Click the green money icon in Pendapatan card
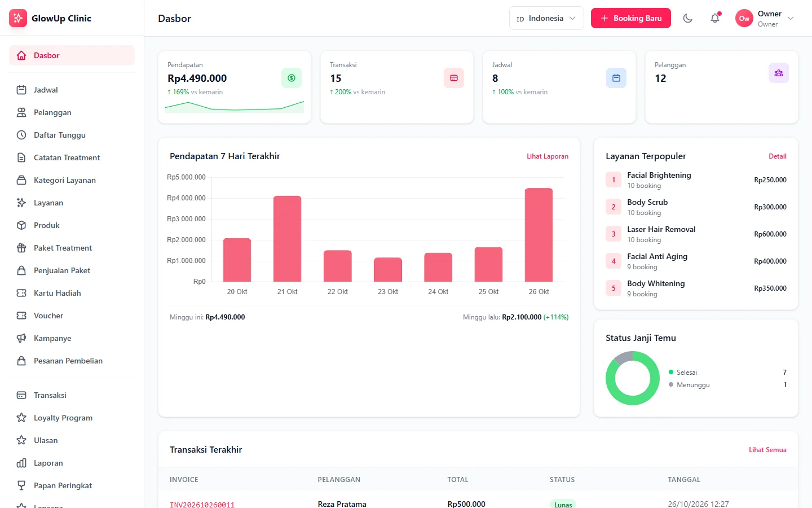Image resolution: width=812 pixels, height=508 pixels. pyautogui.click(x=292, y=78)
